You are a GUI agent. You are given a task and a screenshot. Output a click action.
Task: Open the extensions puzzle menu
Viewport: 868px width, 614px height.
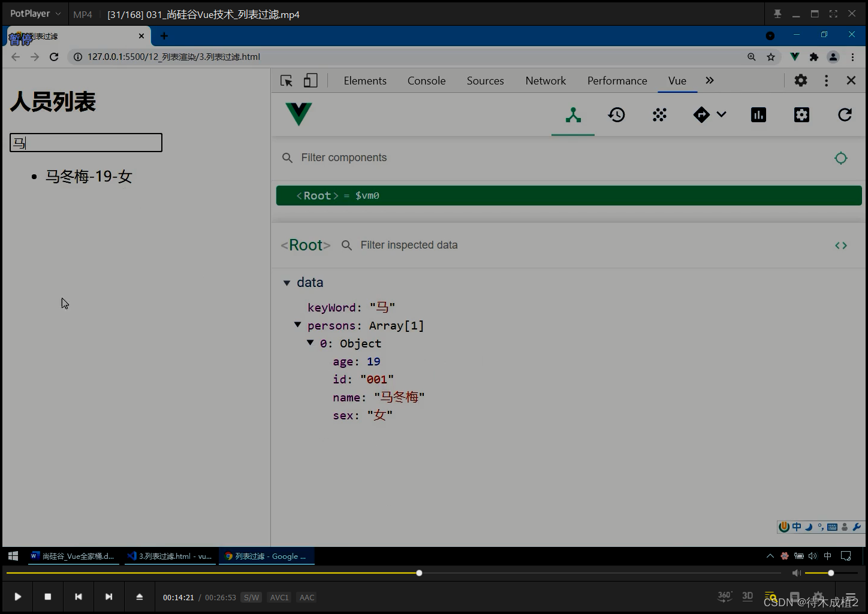click(814, 57)
